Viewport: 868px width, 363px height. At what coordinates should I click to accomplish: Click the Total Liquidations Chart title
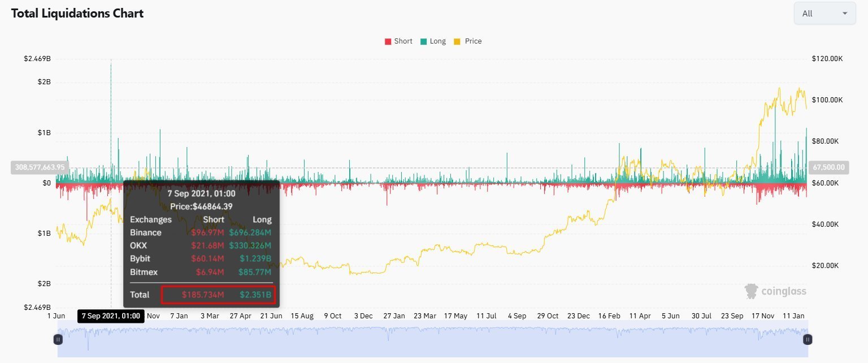pyautogui.click(x=77, y=14)
